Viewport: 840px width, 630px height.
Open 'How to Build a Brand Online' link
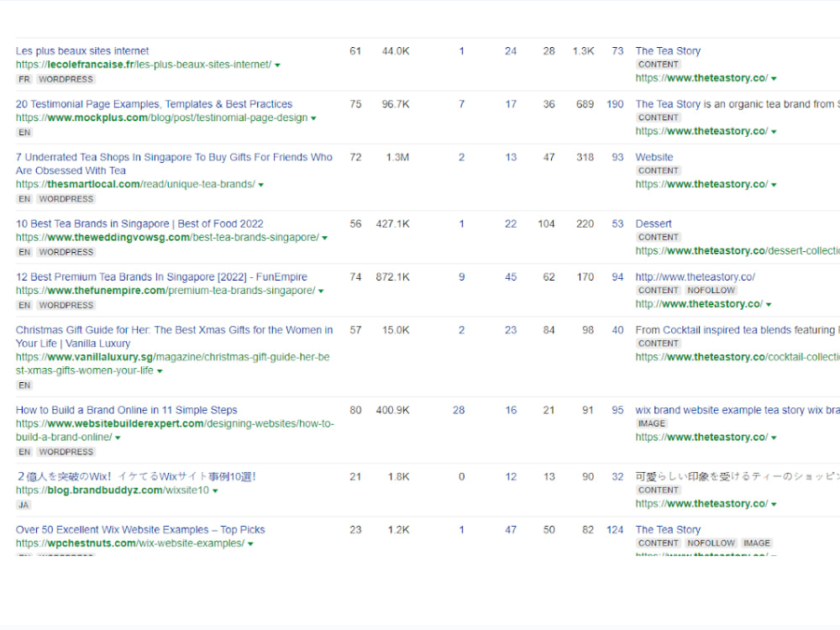(127, 411)
